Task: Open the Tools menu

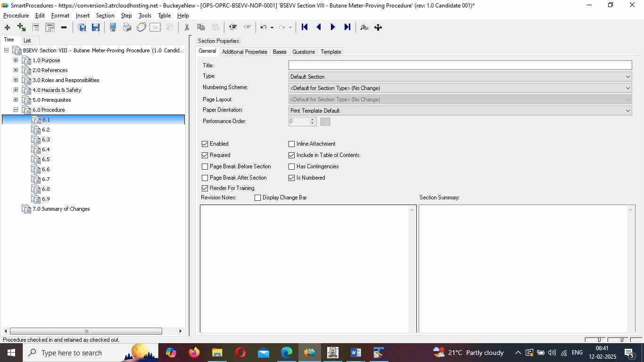Action: [145, 16]
